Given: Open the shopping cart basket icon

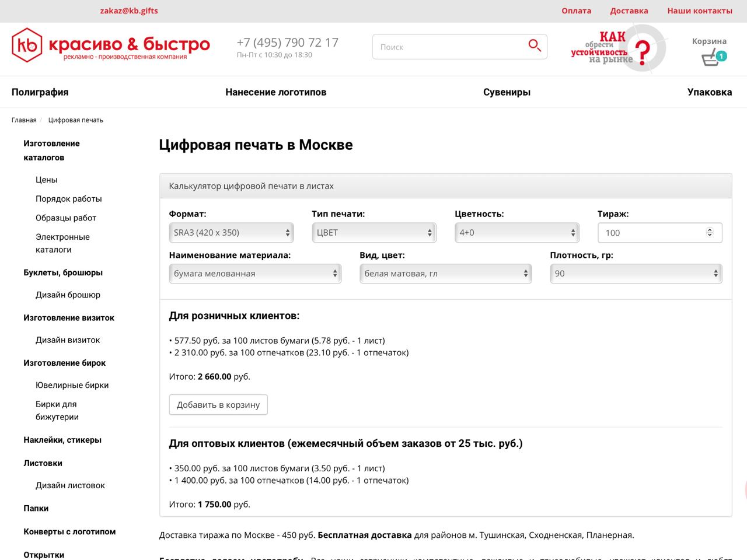Looking at the screenshot, I should click(713, 57).
